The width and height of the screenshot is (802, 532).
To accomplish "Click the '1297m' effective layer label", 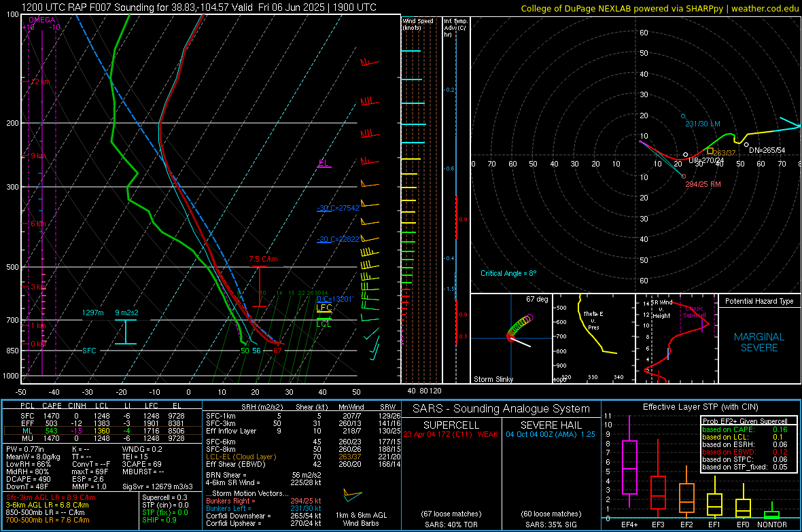I will 92,313.
